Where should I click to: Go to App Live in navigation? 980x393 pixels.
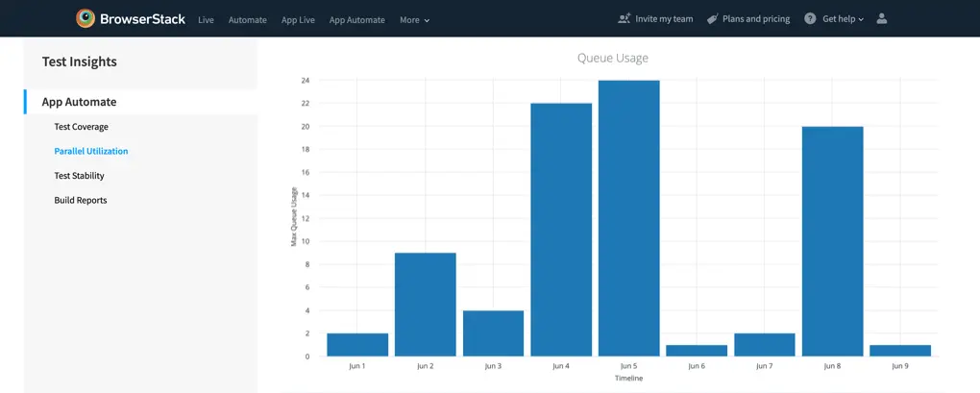(298, 20)
